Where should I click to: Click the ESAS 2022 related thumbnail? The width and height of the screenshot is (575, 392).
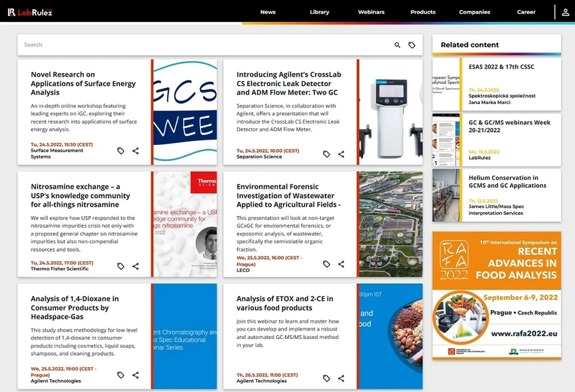[x=446, y=85]
